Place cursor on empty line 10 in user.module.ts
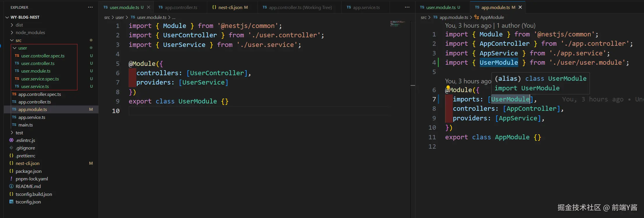 [x=258, y=111]
